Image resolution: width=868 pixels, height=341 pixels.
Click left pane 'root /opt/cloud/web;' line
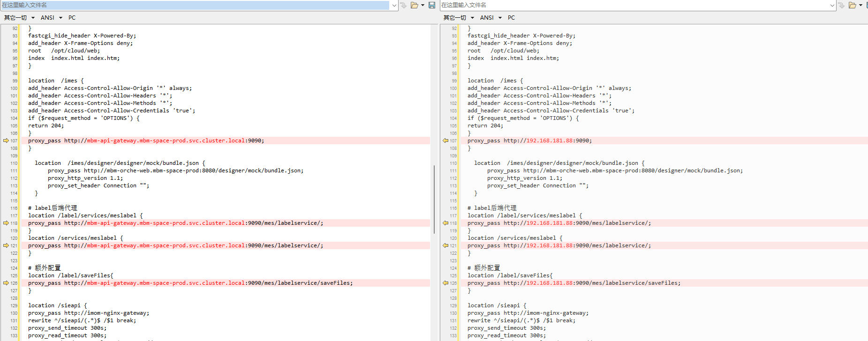point(64,51)
